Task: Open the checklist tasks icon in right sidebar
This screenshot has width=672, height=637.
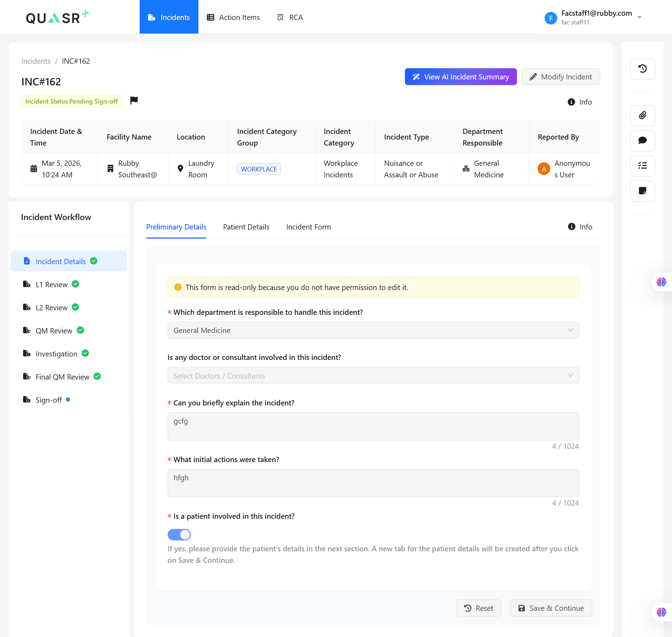Action: tap(642, 166)
